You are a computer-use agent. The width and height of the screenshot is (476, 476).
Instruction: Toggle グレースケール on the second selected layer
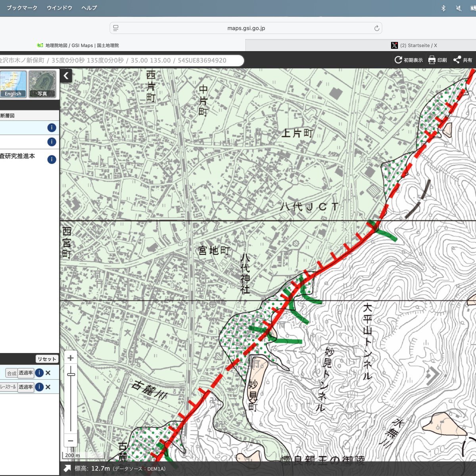pyautogui.click(x=8, y=387)
